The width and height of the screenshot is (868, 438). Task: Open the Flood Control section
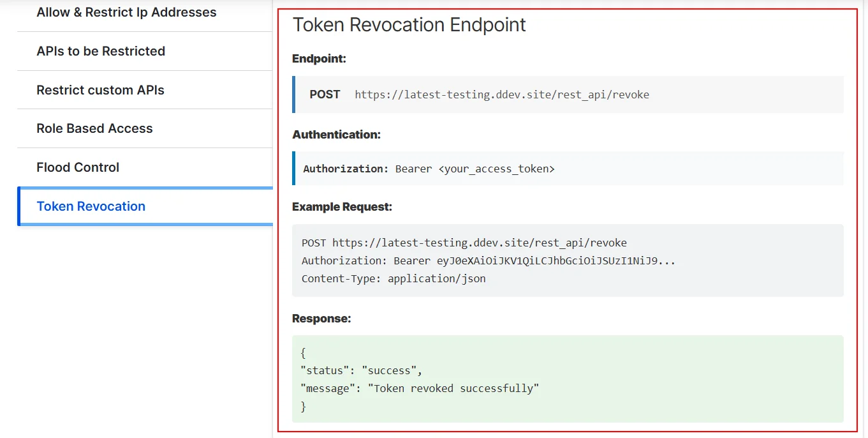pyautogui.click(x=77, y=167)
